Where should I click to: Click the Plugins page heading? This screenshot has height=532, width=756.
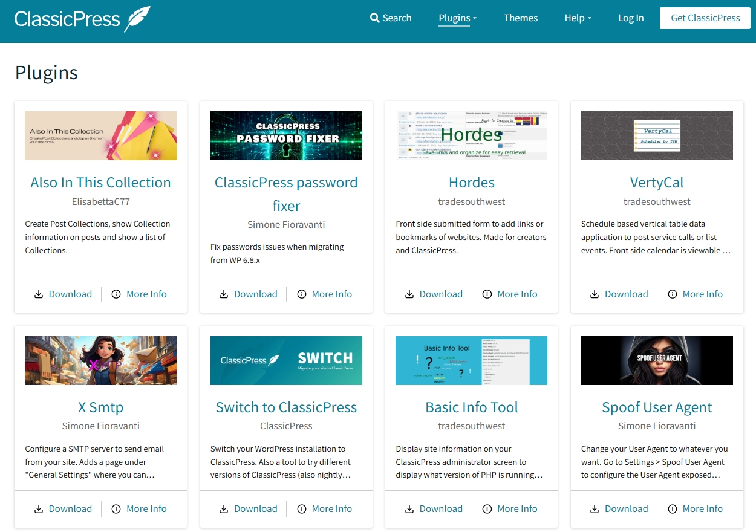[x=47, y=73]
